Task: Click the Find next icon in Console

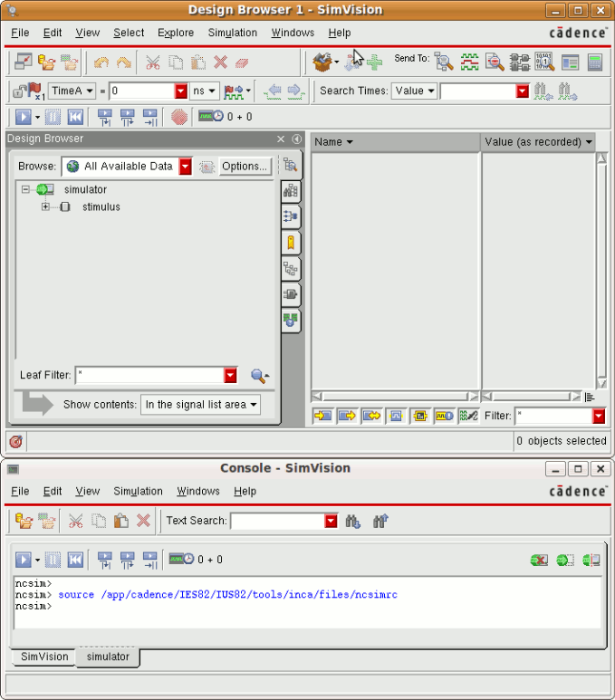Action: (353, 521)
